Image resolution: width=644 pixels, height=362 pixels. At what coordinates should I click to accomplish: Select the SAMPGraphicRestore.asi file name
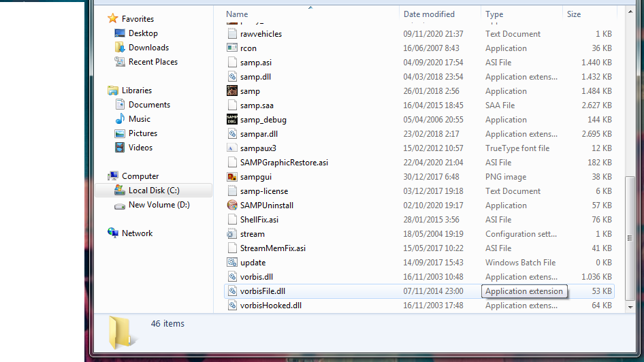[x=284, y=163]
